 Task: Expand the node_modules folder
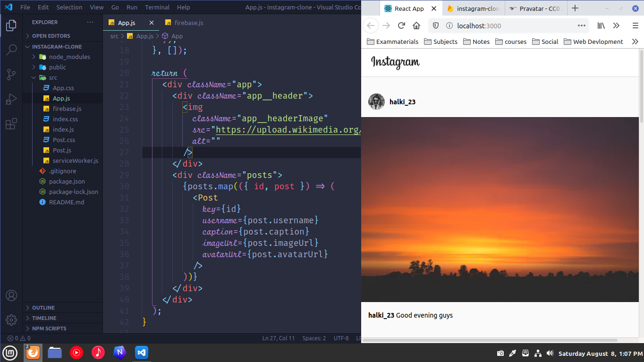click(69, 57)
